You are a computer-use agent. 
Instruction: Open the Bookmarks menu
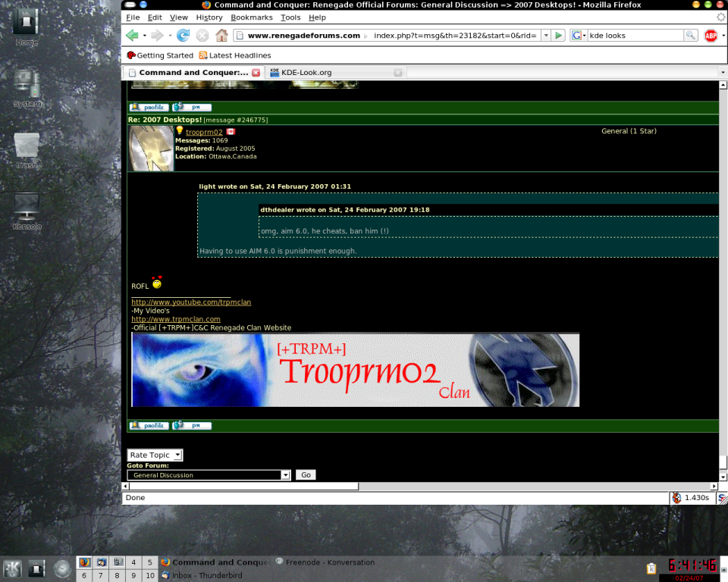point(251,17)
